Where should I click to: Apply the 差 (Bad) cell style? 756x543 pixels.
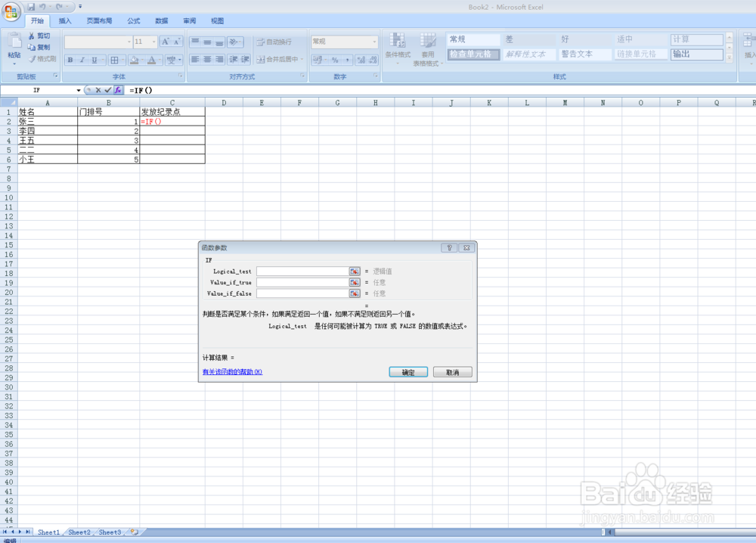pos(529,39)
